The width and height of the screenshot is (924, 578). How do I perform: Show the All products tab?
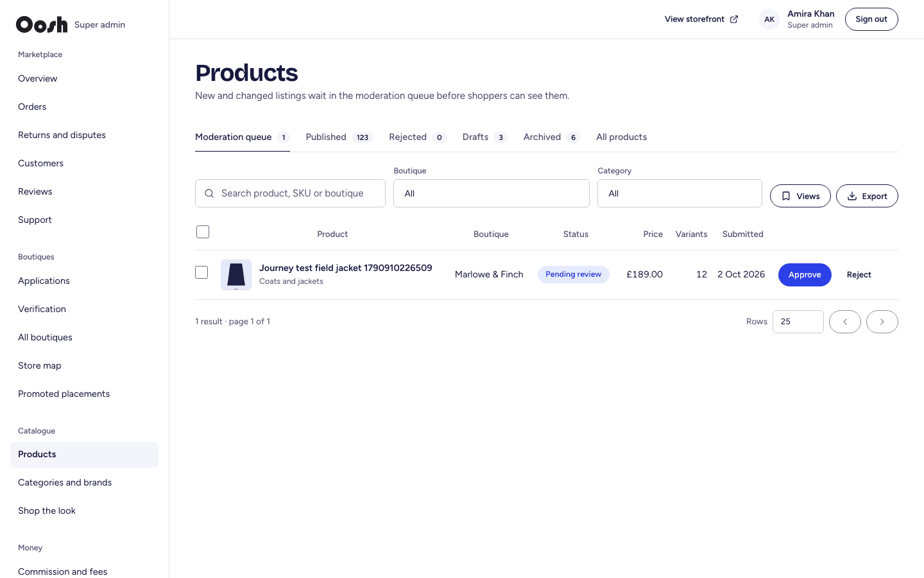click(621, 137)
